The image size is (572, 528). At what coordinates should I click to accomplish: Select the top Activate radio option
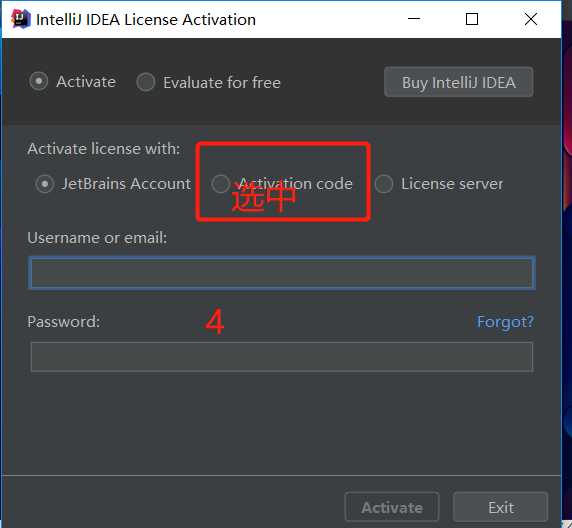(39, 81)
